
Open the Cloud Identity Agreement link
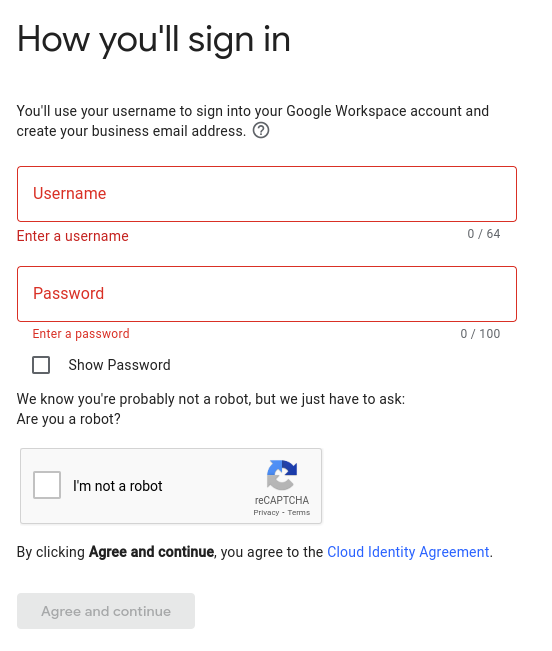408,552
